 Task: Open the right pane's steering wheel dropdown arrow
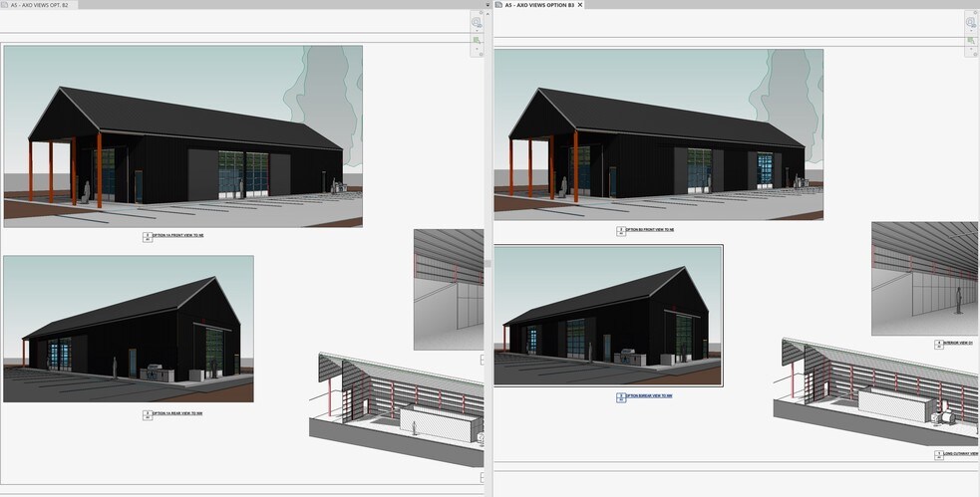[971, 31]
